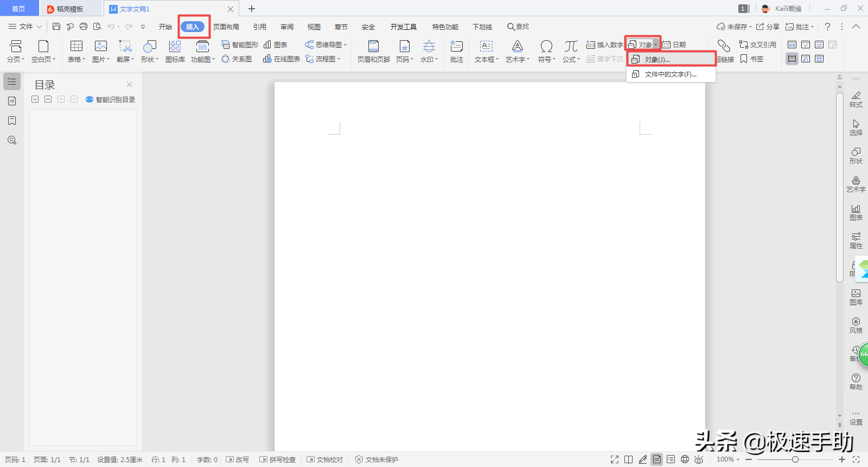Open the Watermark (水印) tool

[429, 52]
